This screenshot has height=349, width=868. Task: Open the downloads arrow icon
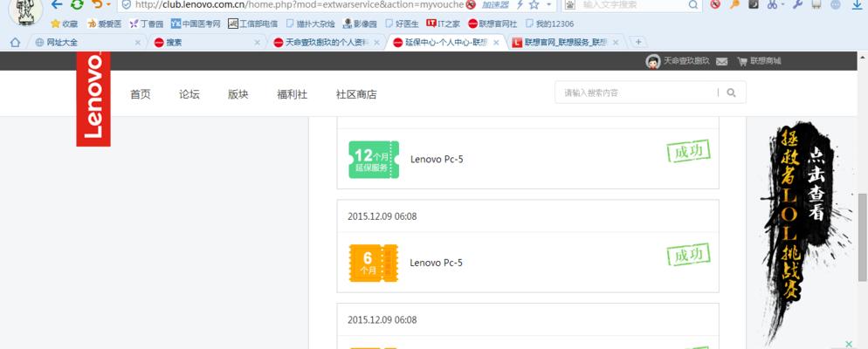tap(858, 4)
